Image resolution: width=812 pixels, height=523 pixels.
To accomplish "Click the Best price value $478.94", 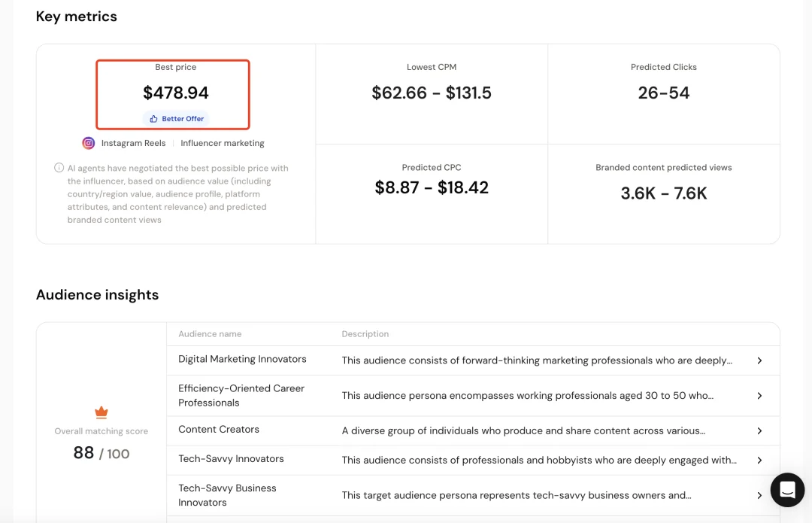I will point(176,93).
